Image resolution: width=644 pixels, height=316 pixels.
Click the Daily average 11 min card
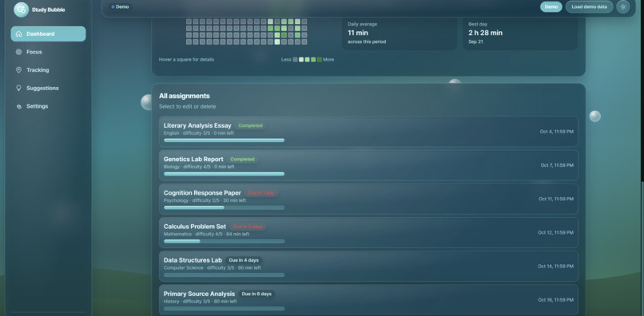pos(400,33)
